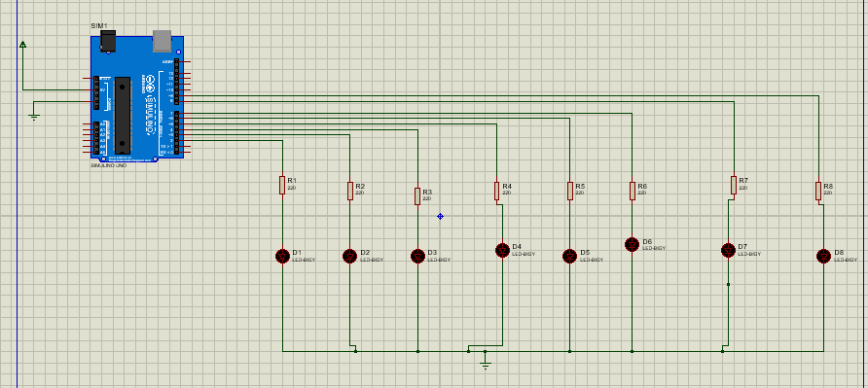Click the R8 reference label

pyautogui.click(x=828, y=187)
